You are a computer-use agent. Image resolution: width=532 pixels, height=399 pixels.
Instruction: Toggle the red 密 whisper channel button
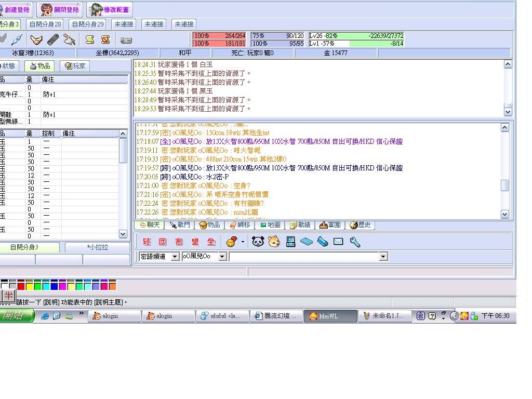[179, 242]
